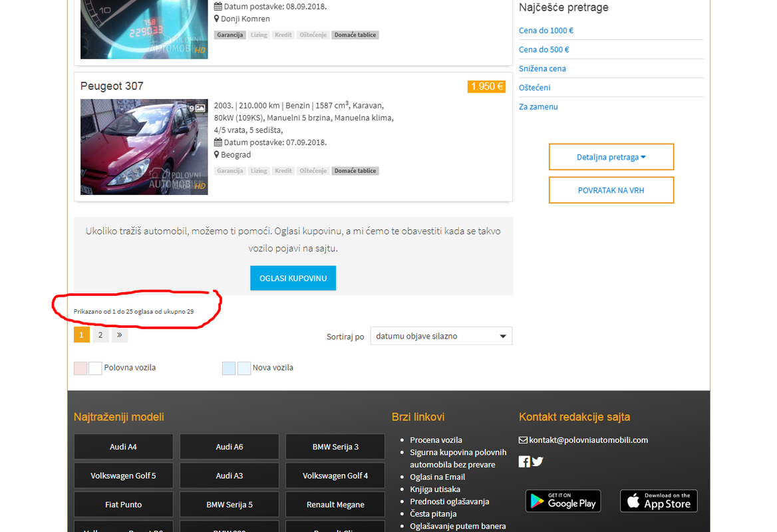Click kontakt@polovniautomobili.com email address
The width and height of the screenshot is (777, 532).
click(588, 440)
